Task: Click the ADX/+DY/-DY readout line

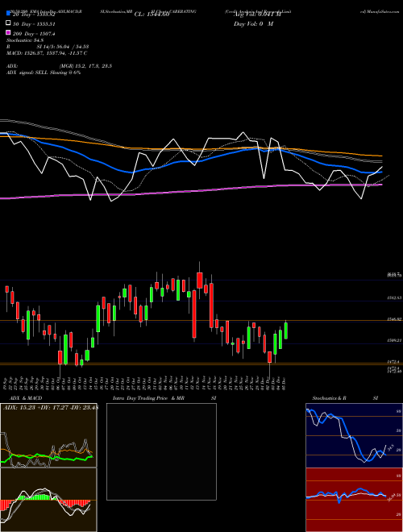Action: coord(50,408)
